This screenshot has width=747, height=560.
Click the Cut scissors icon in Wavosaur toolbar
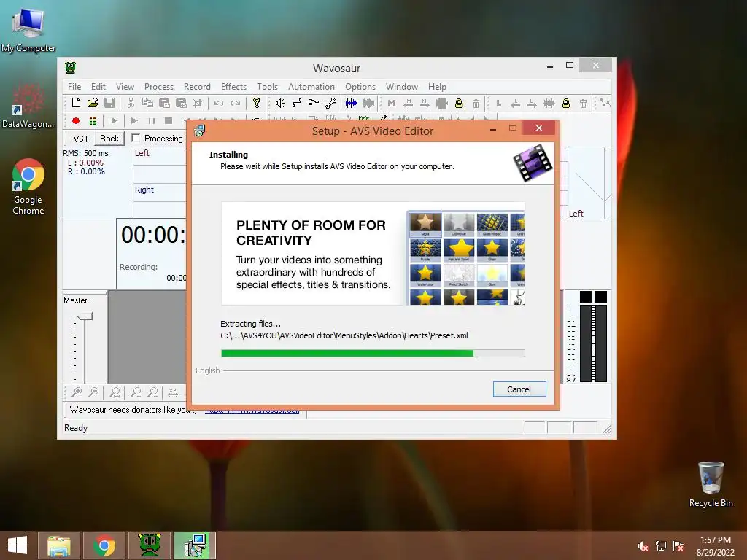coord(131,103)
